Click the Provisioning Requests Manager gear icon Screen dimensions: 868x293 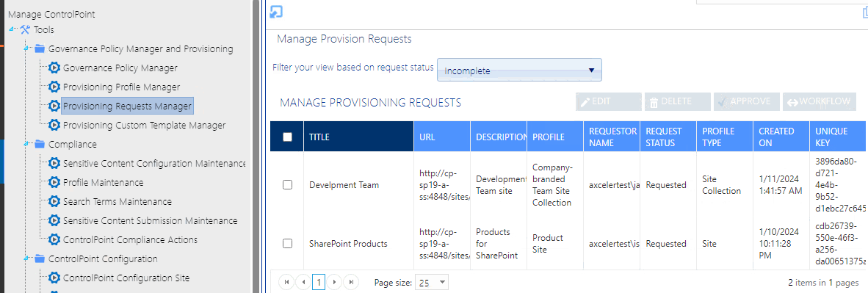[54, 106]
